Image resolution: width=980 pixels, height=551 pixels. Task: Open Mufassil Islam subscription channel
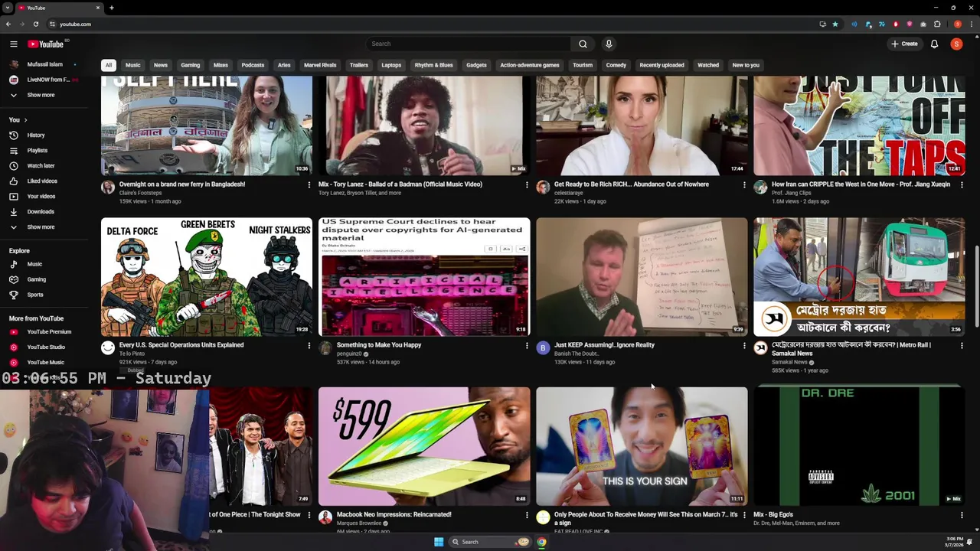(44, 64)
